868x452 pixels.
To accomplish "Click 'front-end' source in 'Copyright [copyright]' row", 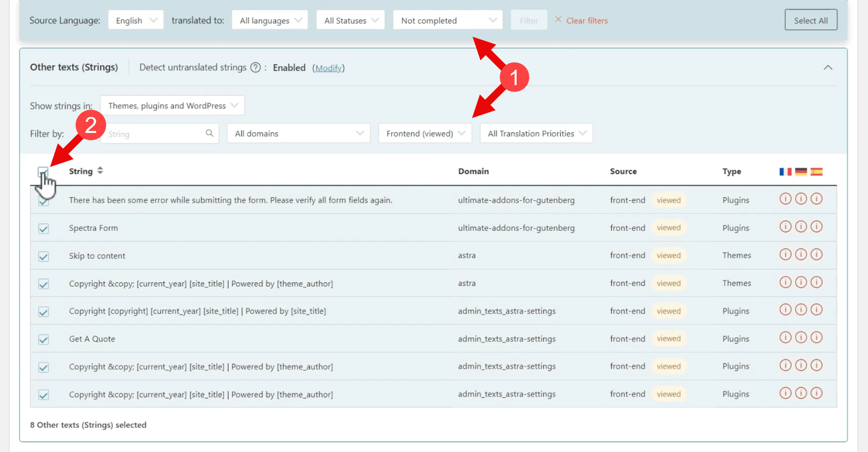I will coord(627,311).
